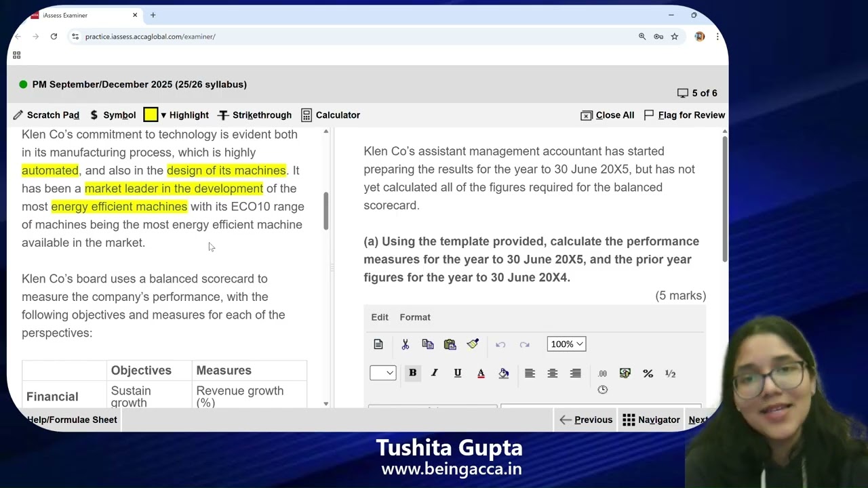Toggle italic formatting
The image size is (868, 488).
(435, 373)
